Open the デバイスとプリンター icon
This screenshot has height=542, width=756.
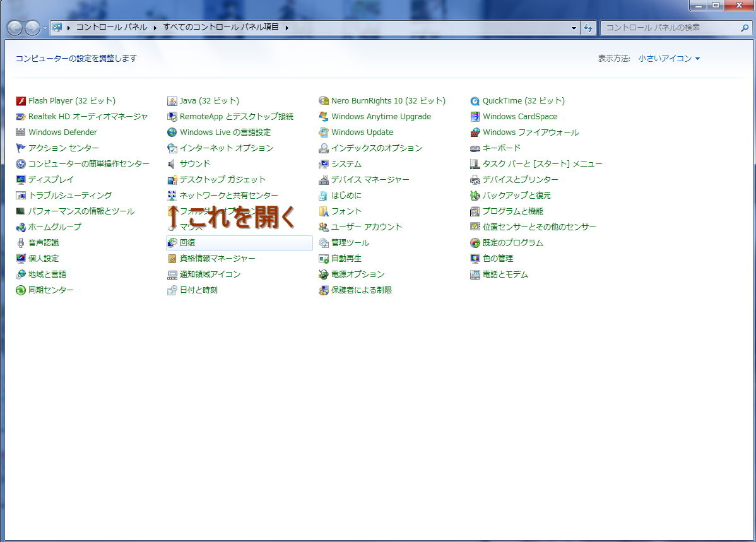click(x=475, y=179)
